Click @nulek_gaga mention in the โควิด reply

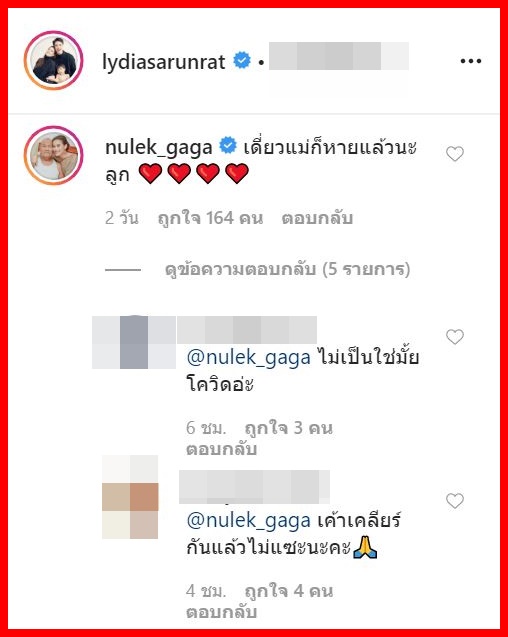(248, 358)
